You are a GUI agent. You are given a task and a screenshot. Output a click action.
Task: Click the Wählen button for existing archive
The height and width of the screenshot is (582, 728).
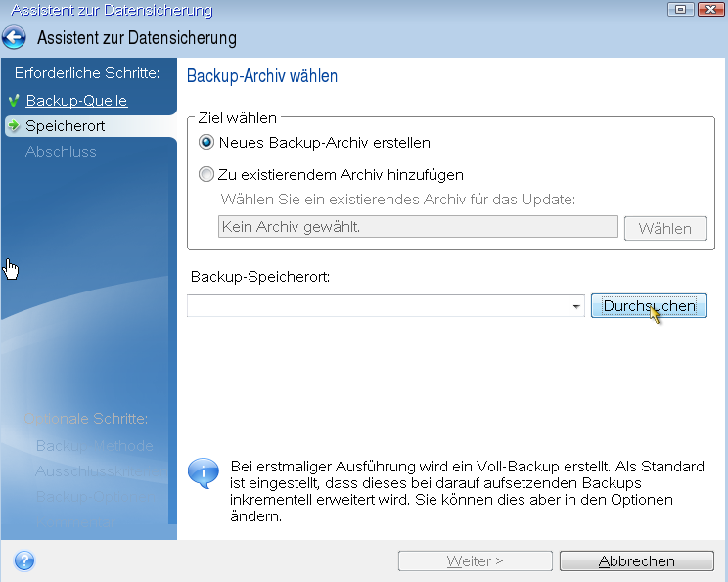[665, 228]
